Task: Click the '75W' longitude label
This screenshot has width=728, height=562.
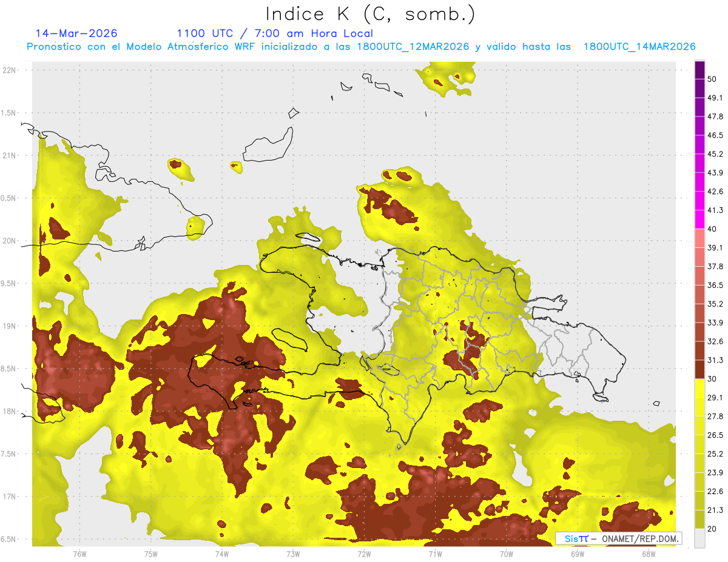Action: click(151, 554)
